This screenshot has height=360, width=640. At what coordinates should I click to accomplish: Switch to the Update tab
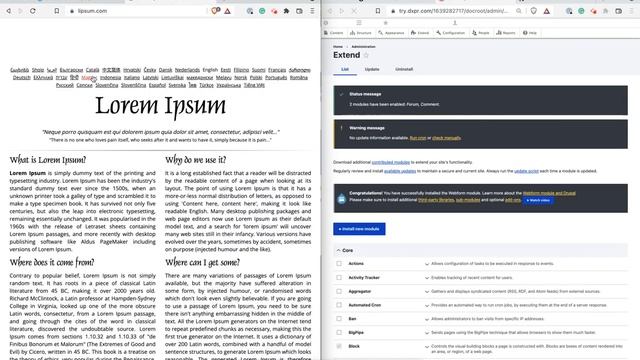click(x=372, y=69)
